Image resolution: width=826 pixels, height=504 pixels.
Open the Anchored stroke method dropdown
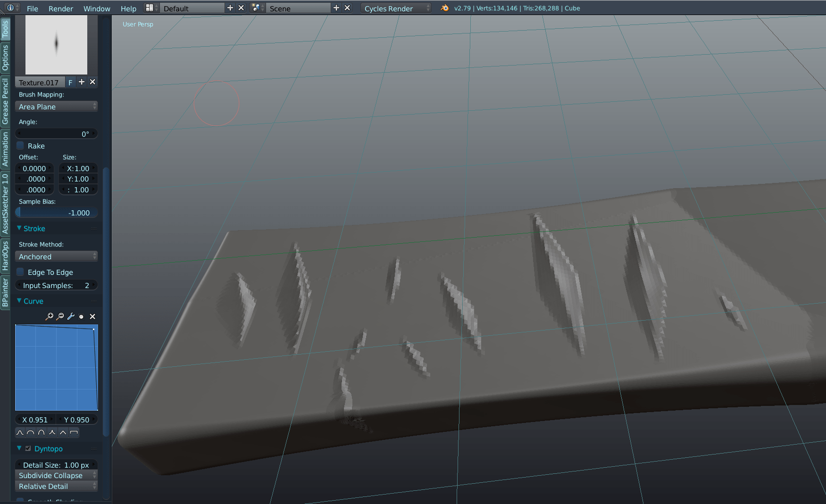(56, 256)
